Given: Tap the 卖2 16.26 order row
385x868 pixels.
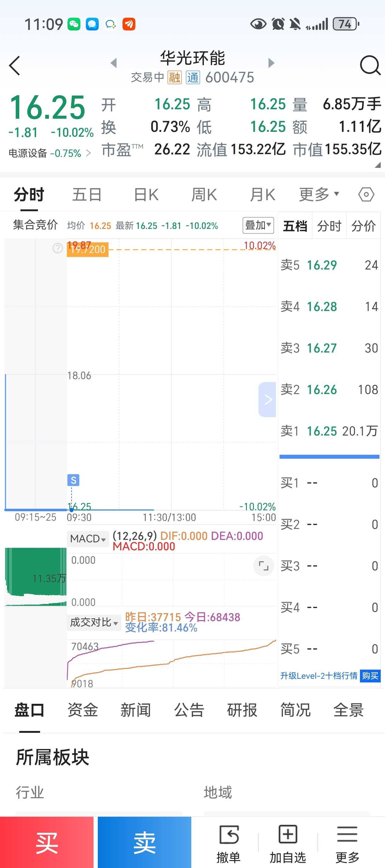Looking at the screenshot, I should (329, 389).
